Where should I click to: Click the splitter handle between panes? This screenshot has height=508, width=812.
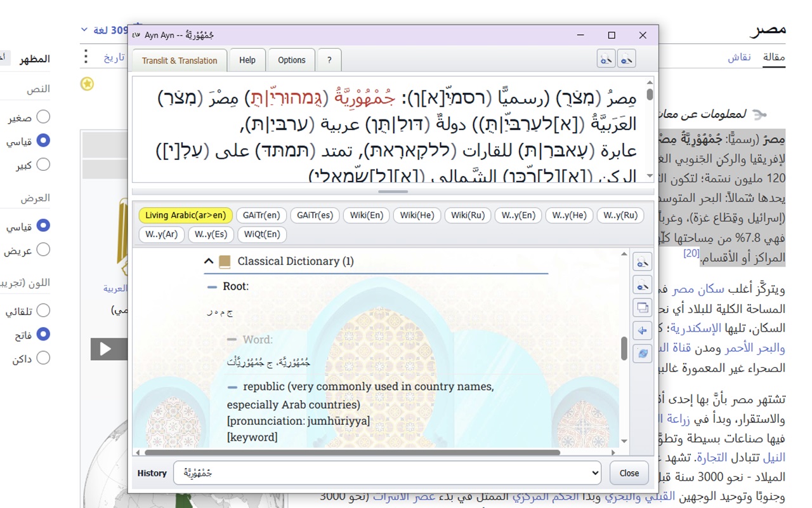click(393, 191)
